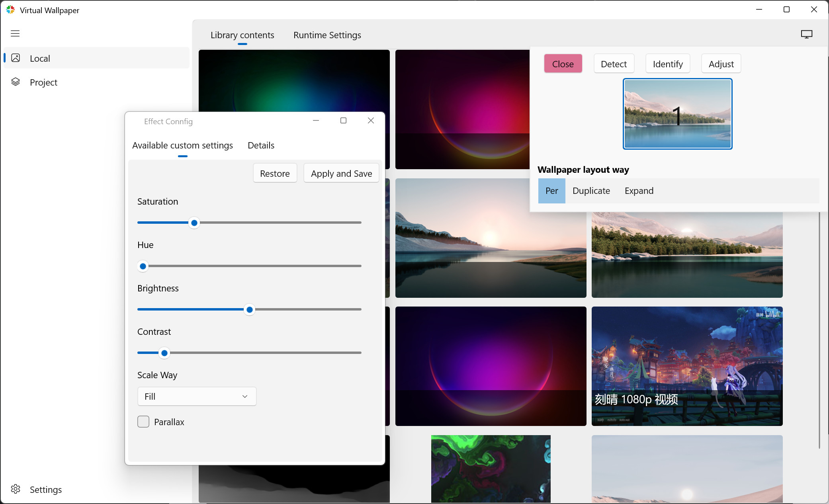Open the Details tab in Effect Config

pos(261,145)
